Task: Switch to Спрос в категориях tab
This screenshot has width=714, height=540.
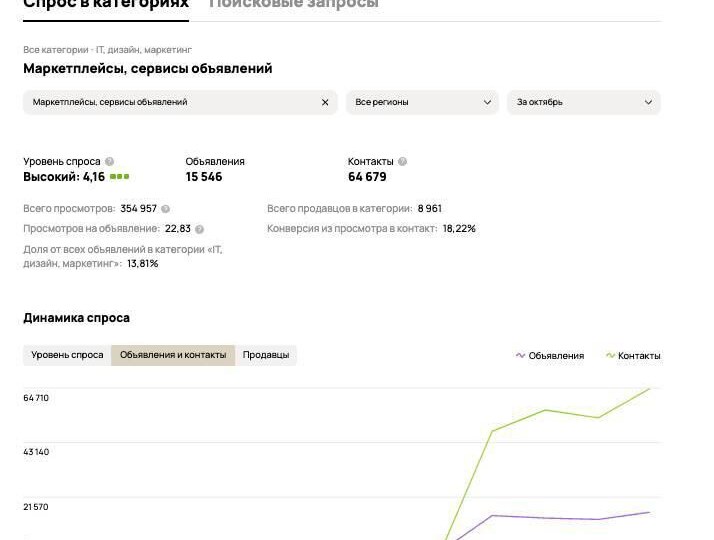Action: point(106,5)
